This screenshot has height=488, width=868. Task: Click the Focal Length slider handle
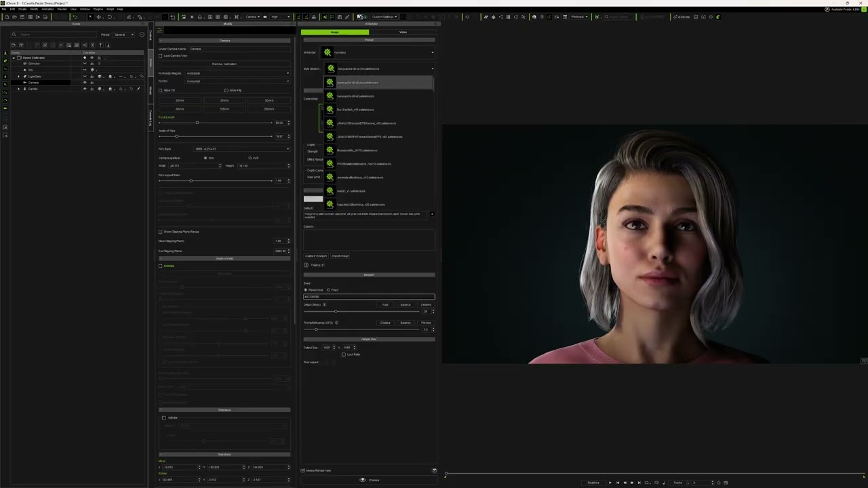pos(197,123)
